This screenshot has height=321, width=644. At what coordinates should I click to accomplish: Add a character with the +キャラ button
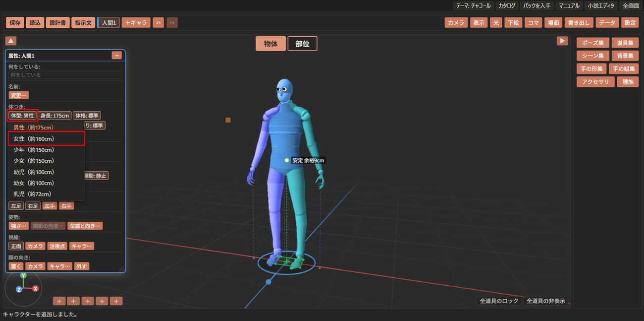pyautogui.click(x=136, y=23)
